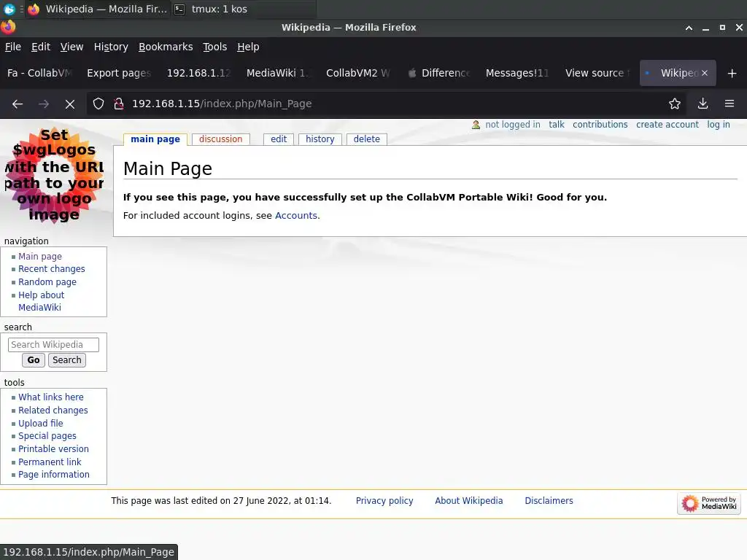Open the Edit menu
747x560 pixels.
click(41, 47)
